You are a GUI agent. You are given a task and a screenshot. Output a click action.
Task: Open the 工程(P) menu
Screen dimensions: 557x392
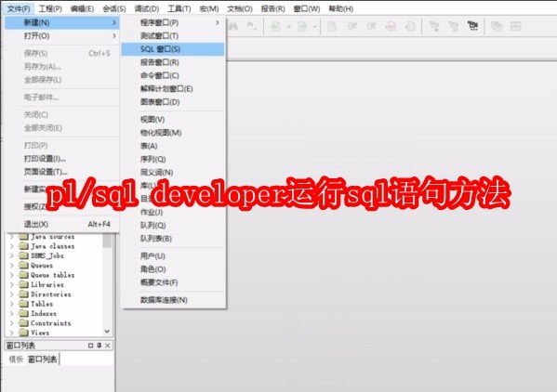click(50, 8)
